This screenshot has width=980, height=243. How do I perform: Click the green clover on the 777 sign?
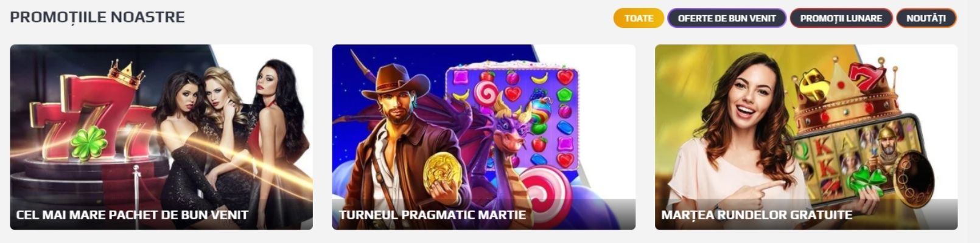(88, 144)
